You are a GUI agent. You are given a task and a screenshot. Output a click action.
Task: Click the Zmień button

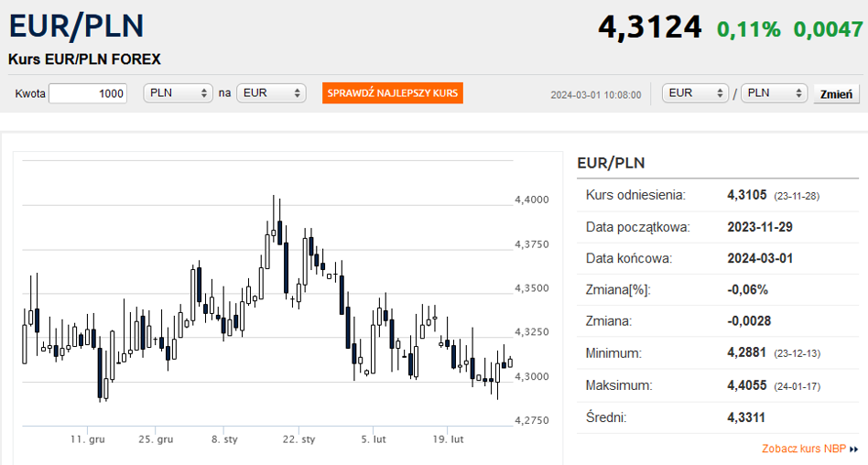[836, 94]
